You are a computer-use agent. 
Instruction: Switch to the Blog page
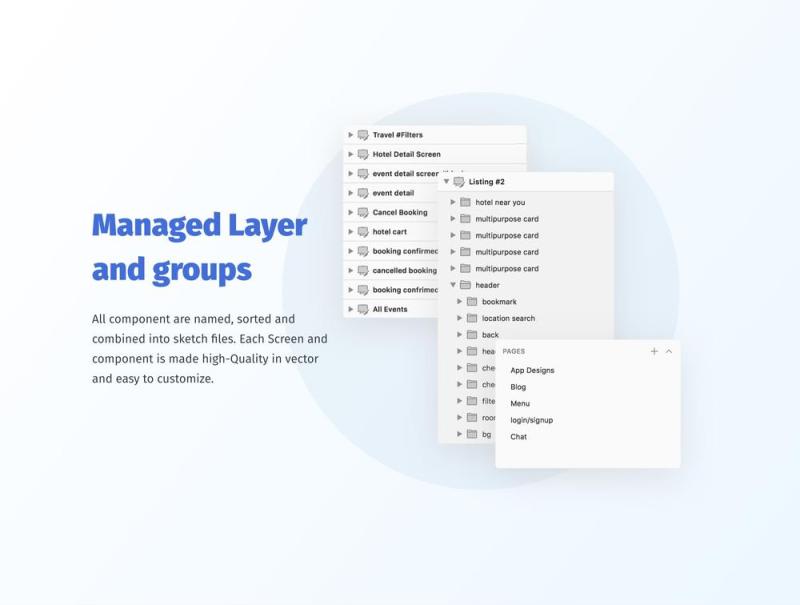point(518,387)
